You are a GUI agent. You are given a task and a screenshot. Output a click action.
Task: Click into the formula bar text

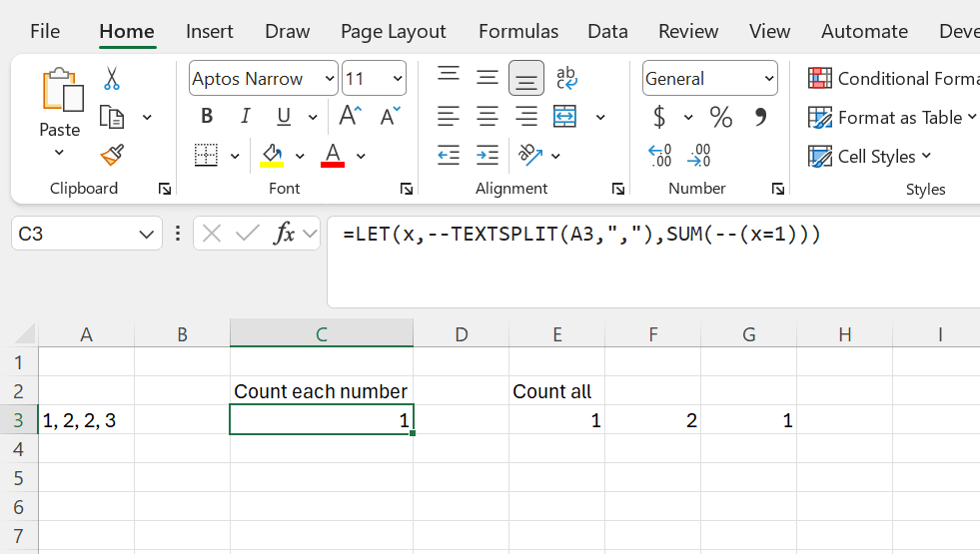point(581,235)
